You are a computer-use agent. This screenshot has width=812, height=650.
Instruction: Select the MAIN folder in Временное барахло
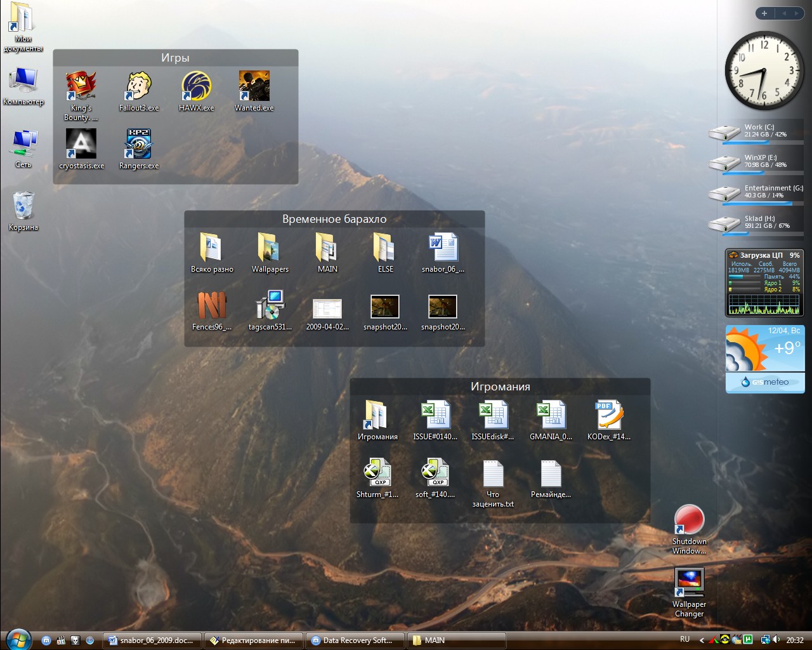(327, 252)
